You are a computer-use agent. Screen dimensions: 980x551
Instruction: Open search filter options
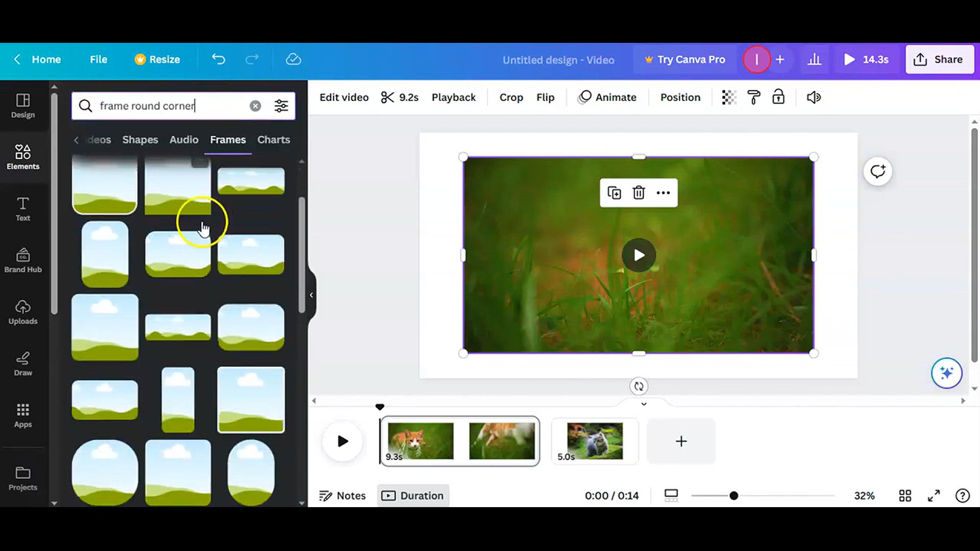coord(281,106)
